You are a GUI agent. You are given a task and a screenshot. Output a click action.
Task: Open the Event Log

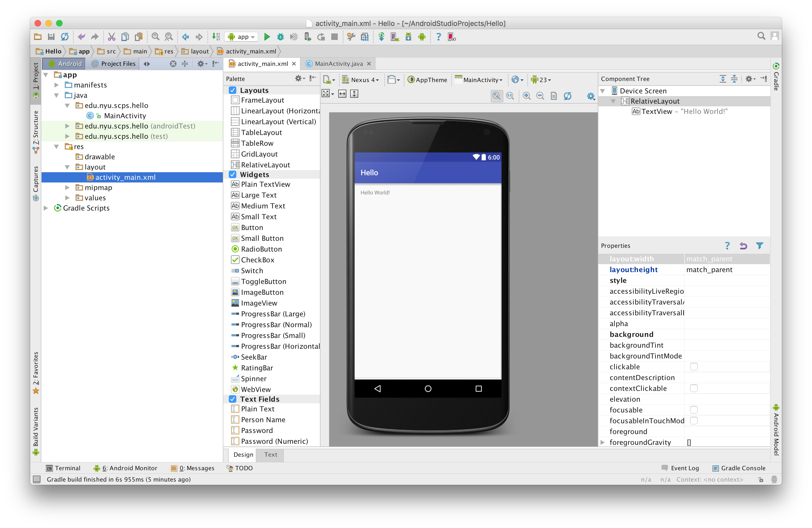click(680, 468)
